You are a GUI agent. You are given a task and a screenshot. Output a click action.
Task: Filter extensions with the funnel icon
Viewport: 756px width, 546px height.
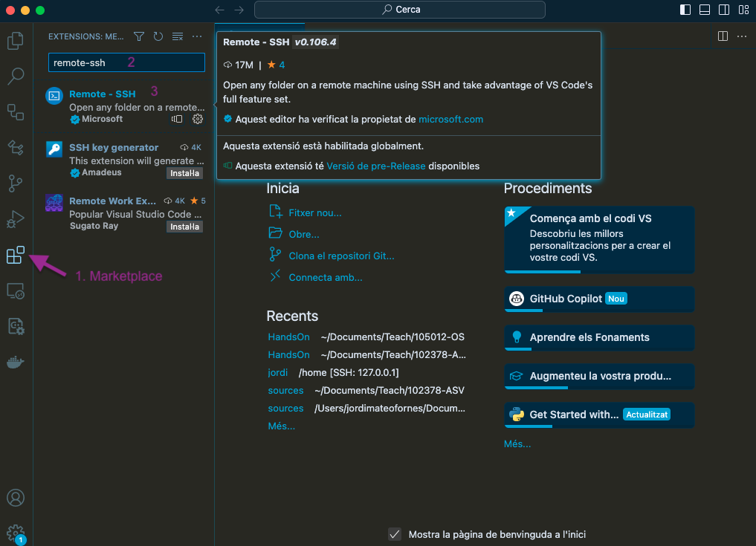(x=139, y=36)
